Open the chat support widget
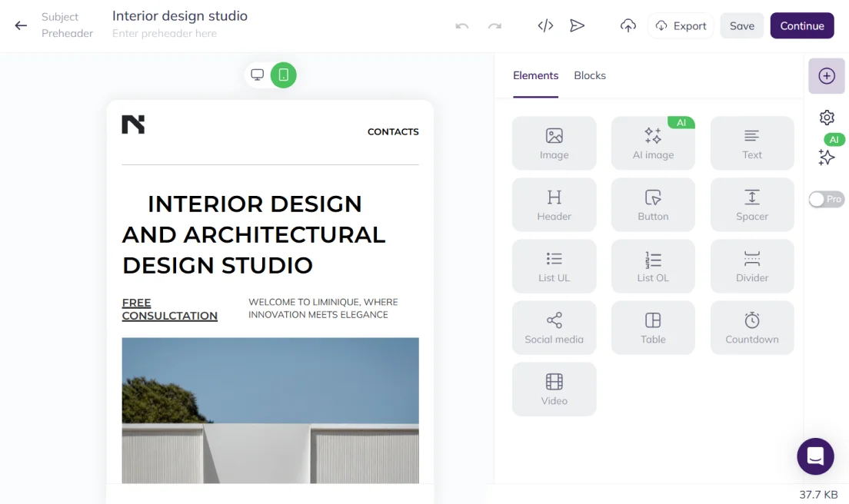 (x=815, y=456)
